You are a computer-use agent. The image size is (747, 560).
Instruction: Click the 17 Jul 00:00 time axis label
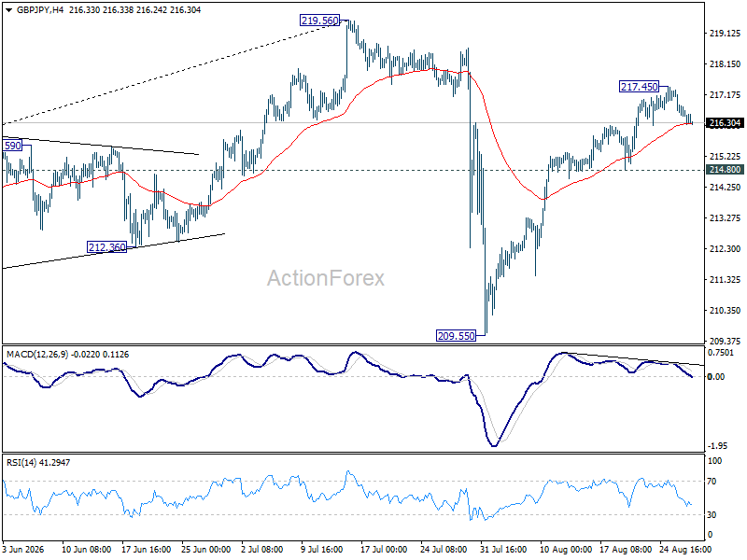coord(384,550)
